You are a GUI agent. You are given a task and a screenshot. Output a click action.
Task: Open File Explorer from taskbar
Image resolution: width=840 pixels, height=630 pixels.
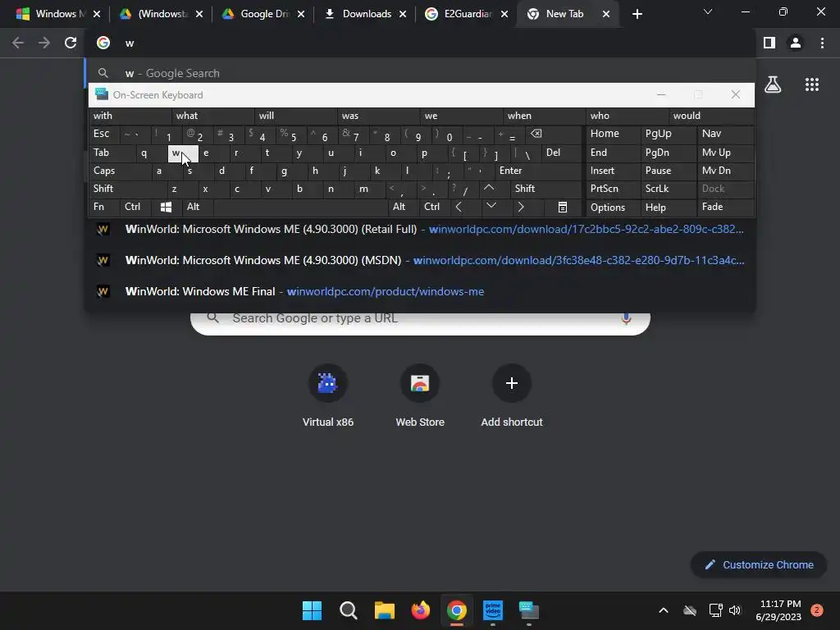[384, 610]
